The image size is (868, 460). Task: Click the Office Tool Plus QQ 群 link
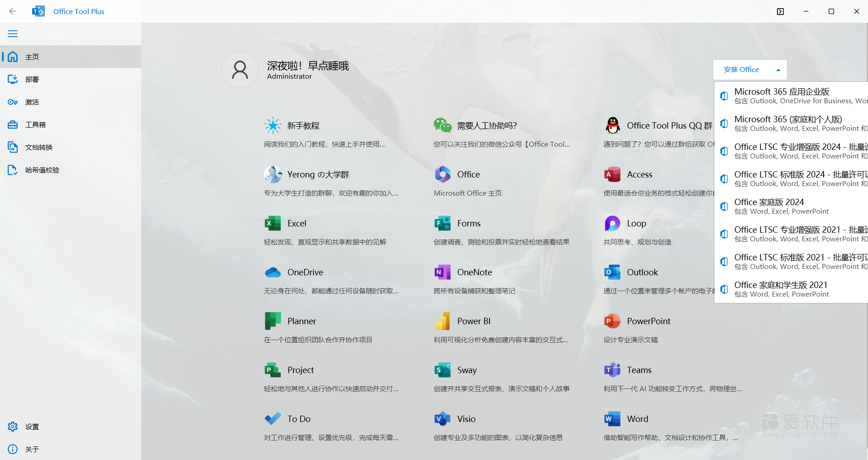669,125
